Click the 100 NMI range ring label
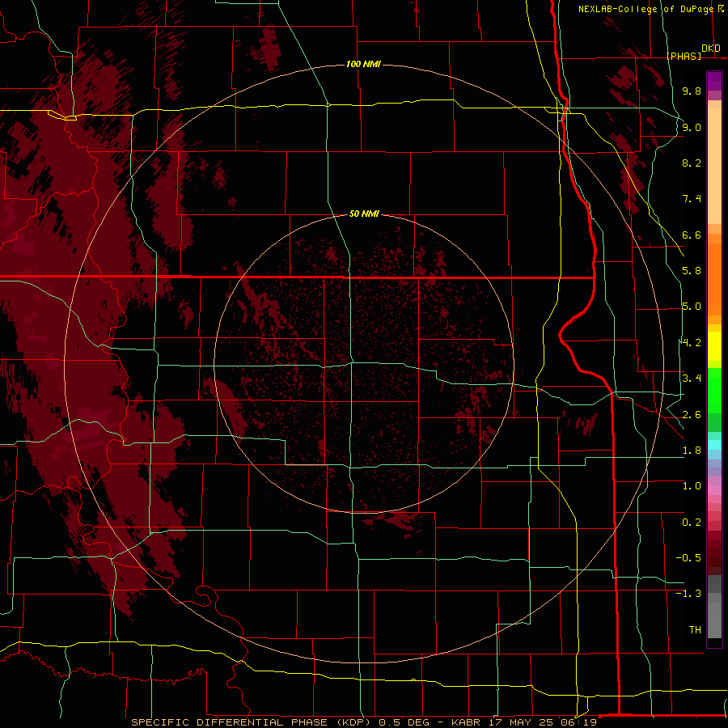The width and height of the screenshot is (728, 728). 363,64
